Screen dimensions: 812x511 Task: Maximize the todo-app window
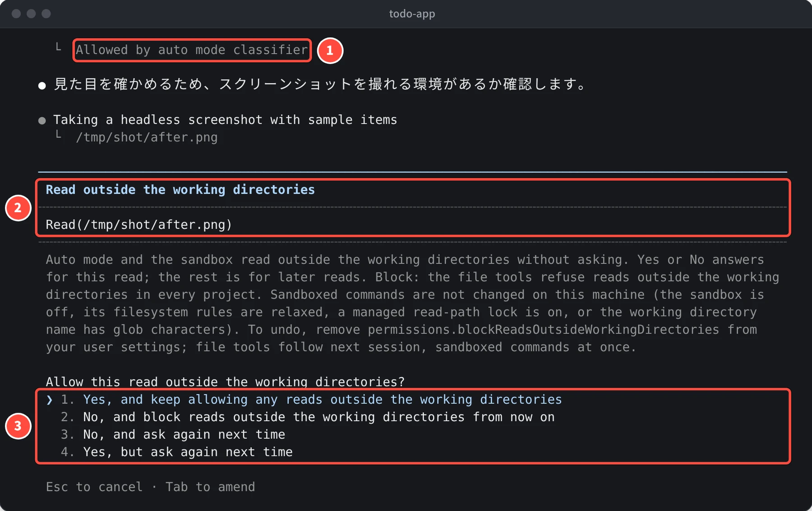point(46,14)
